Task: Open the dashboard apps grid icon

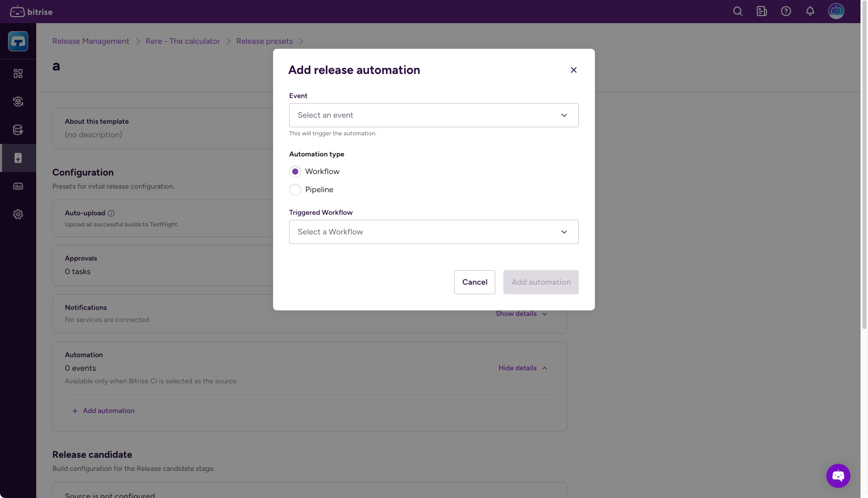Action: pyautogui.click(x=18, y=73)
